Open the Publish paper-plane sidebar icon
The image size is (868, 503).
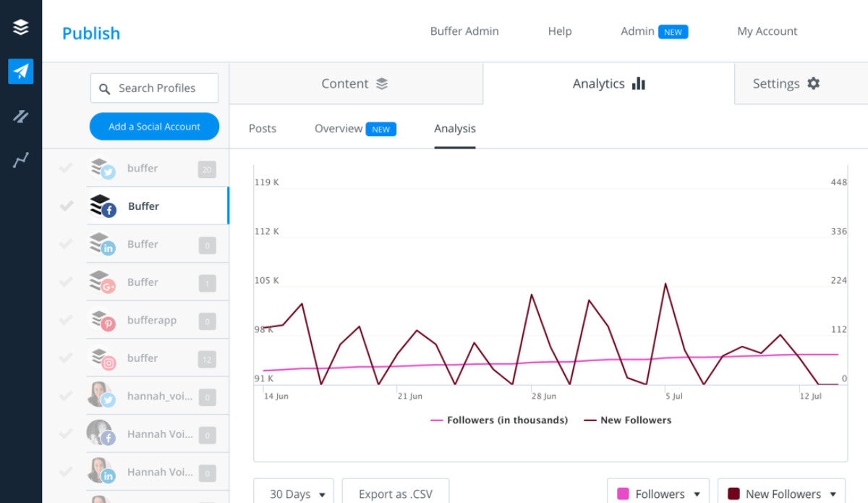(21, 72)
